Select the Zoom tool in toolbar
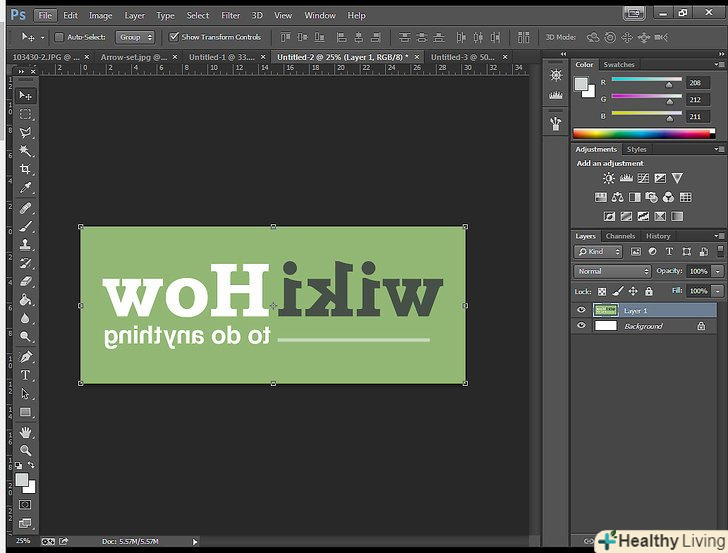Screen dimensions: 728x553 26,450
